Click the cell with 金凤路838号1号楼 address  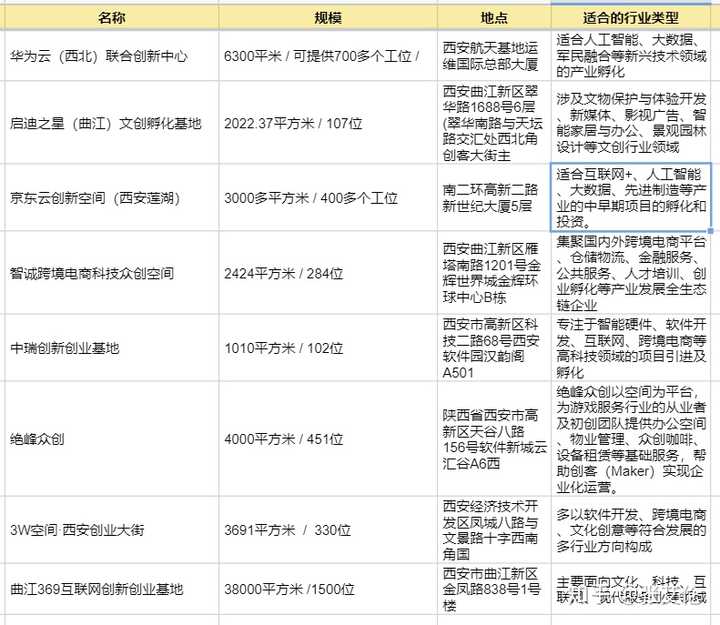tap(494, 589)
